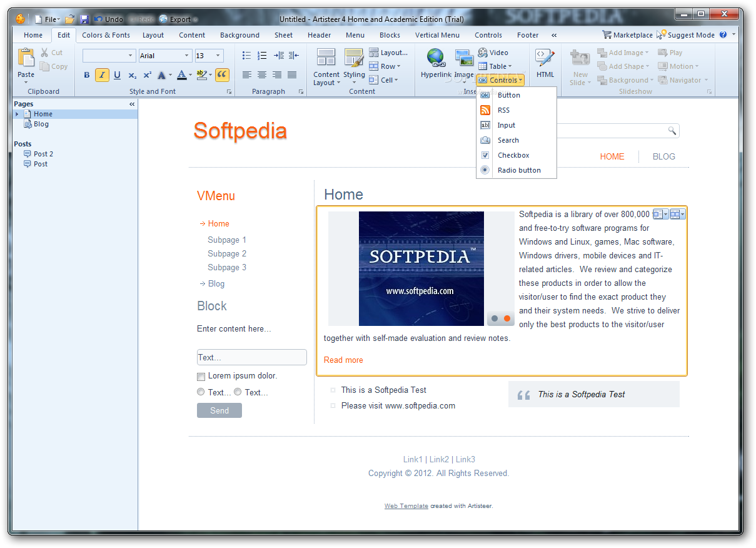Open the text highlight color picker

point(204,75)
